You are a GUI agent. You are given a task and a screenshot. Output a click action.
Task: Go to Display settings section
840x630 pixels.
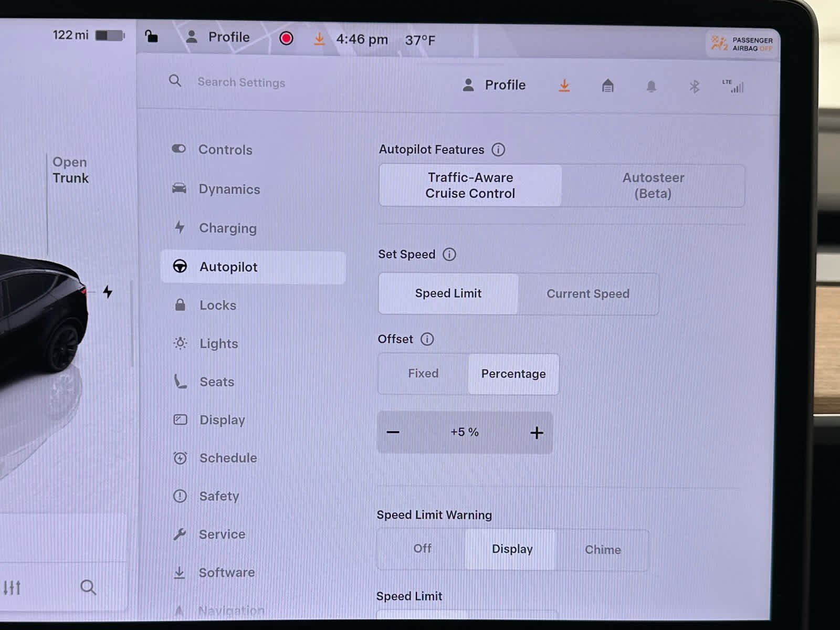click(222, 420)
